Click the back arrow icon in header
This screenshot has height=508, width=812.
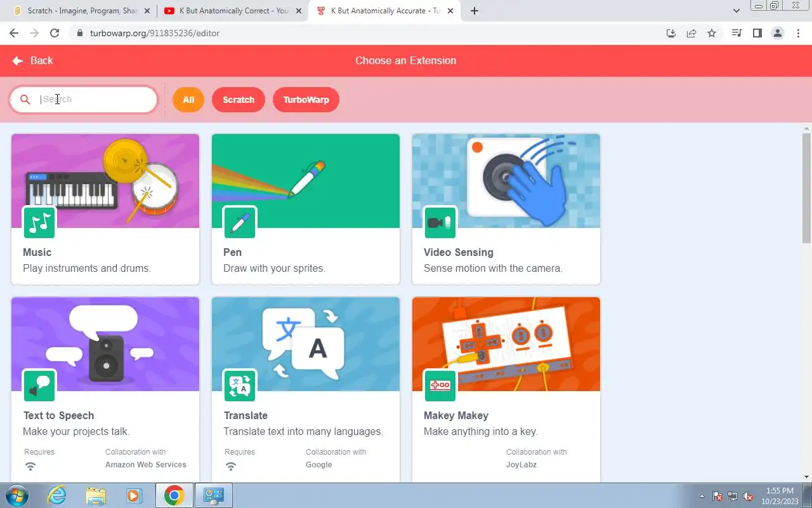click(18, 61)
